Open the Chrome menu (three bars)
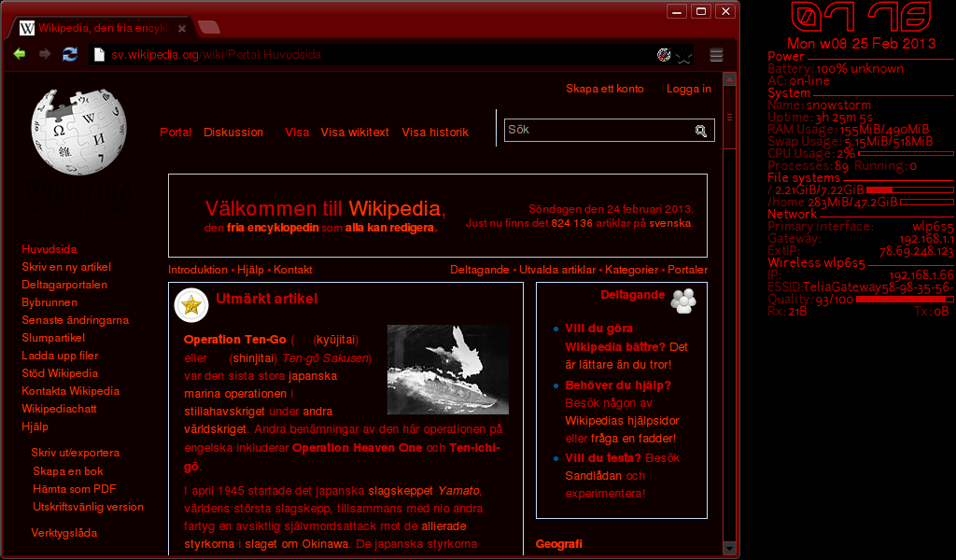This screenshot has width=956, height=560. tap(716, 55)
